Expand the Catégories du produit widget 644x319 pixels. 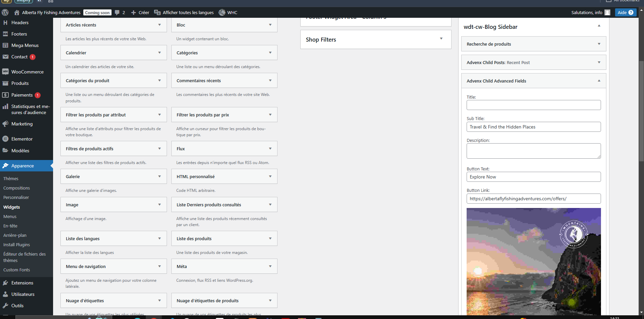tap(160, 81)
